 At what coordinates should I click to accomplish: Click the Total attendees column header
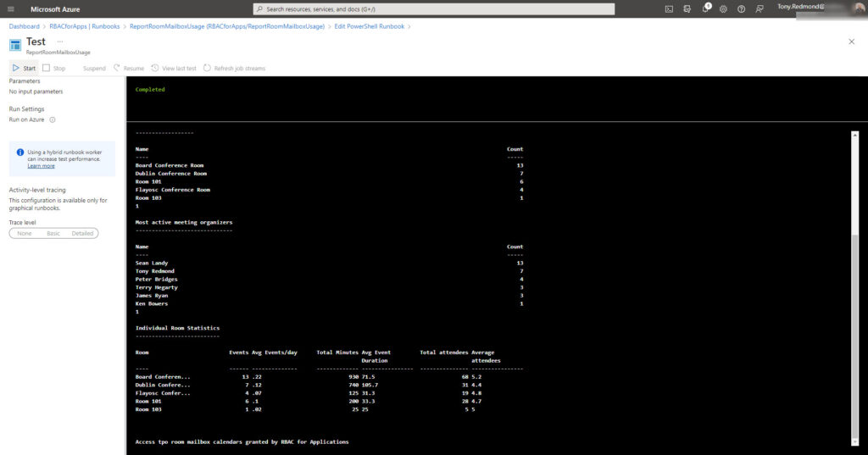click(x=444, y=352)
